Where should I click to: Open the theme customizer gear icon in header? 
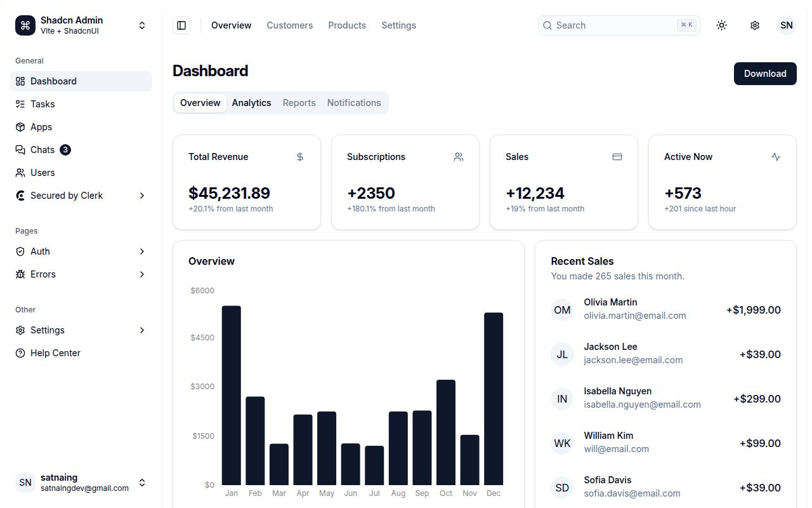tap(755, 25)
